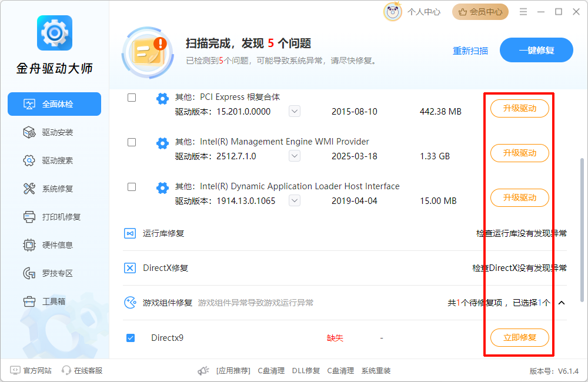Screen dimensions: 588x382
Task: Click 立即修复 for Directx9
Action: (520, 337)
